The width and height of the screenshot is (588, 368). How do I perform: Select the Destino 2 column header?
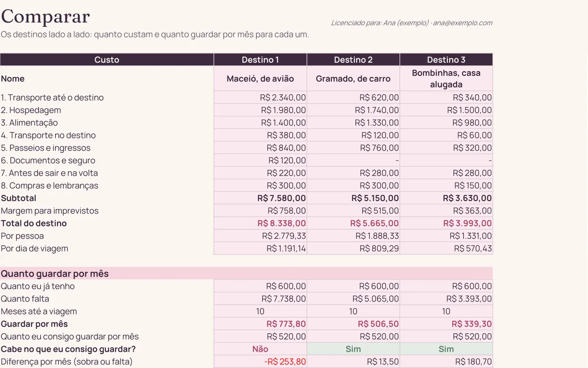point(353,59)
